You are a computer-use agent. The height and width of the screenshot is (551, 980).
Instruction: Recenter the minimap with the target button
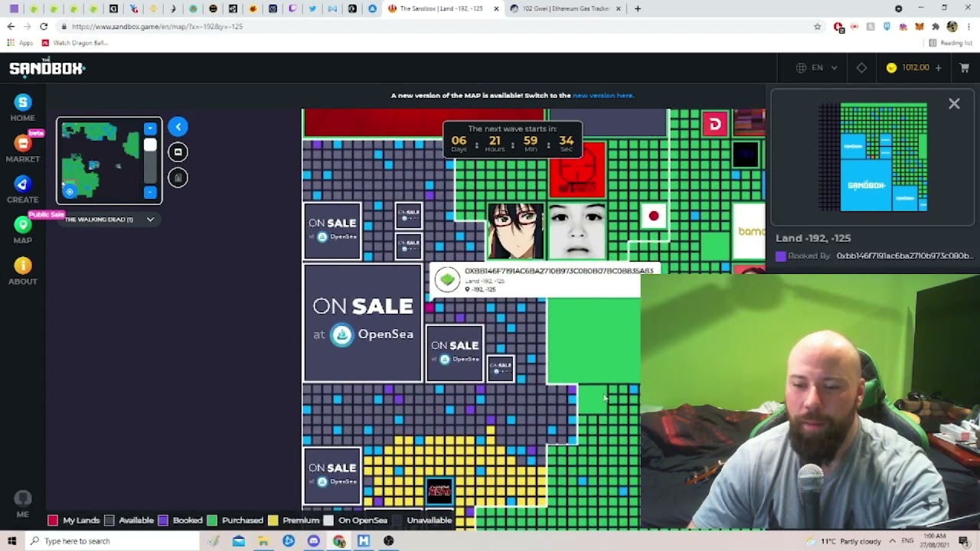70,191
